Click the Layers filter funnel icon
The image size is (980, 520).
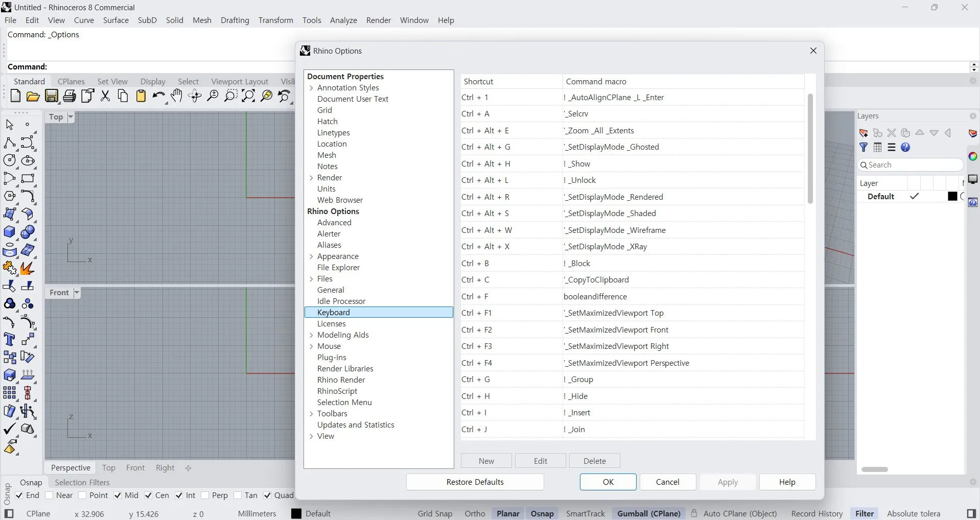point(864,148)
